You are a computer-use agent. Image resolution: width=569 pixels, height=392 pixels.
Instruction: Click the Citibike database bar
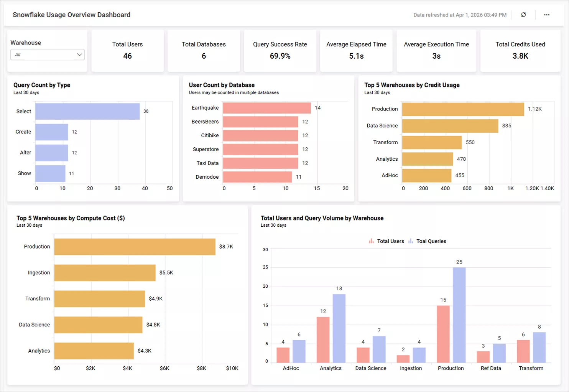pyautogui.click(x=261, y=135)
